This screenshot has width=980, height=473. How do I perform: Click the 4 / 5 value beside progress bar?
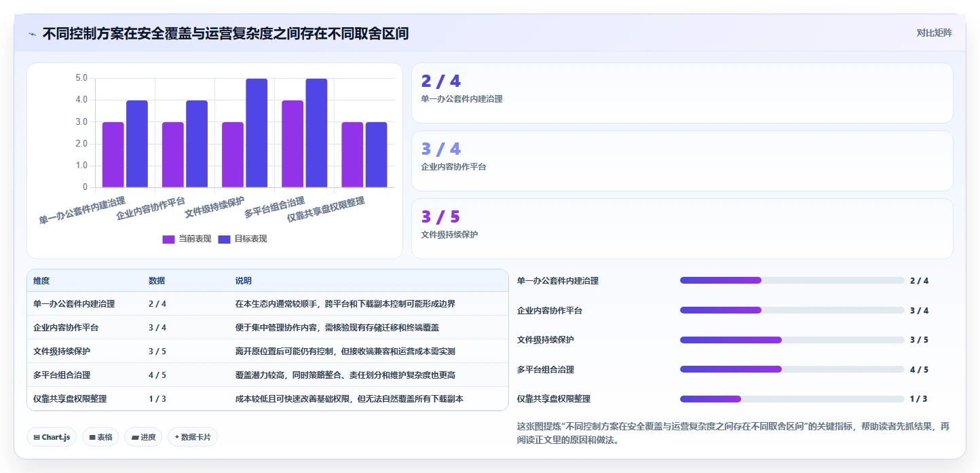(x=919, y=370)
